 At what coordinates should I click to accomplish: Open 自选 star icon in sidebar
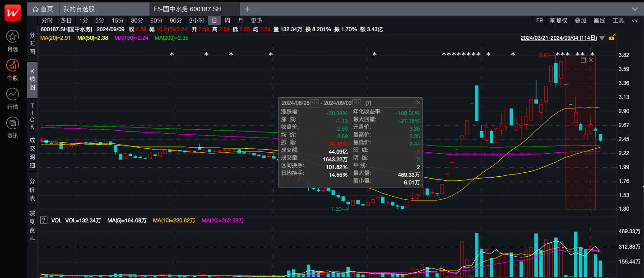tap(13, 37)
